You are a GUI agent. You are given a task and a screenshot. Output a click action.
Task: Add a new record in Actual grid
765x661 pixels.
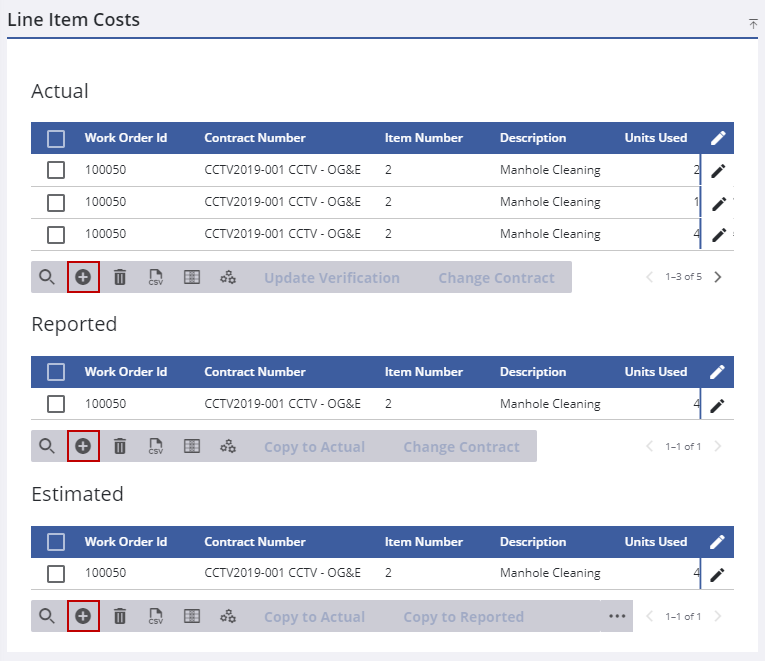[x=83, y=278]
